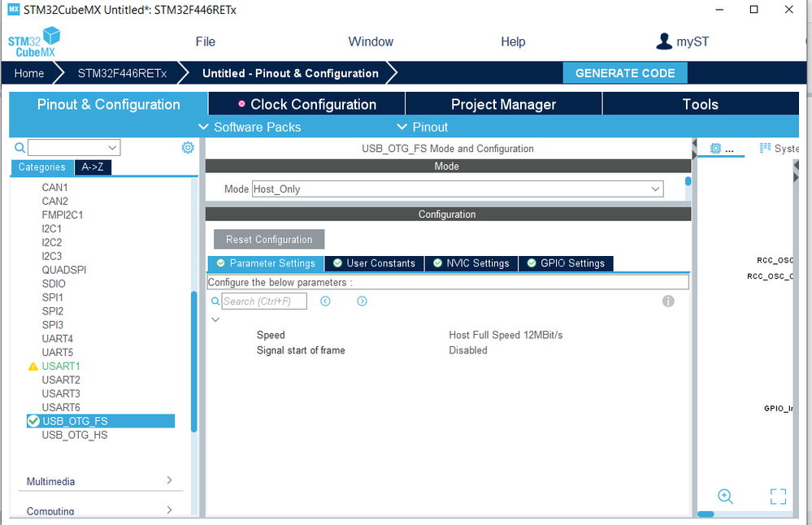
Task: Go to the STM32F446RETx breadcrumb
Action: click(x=122, y=73)
